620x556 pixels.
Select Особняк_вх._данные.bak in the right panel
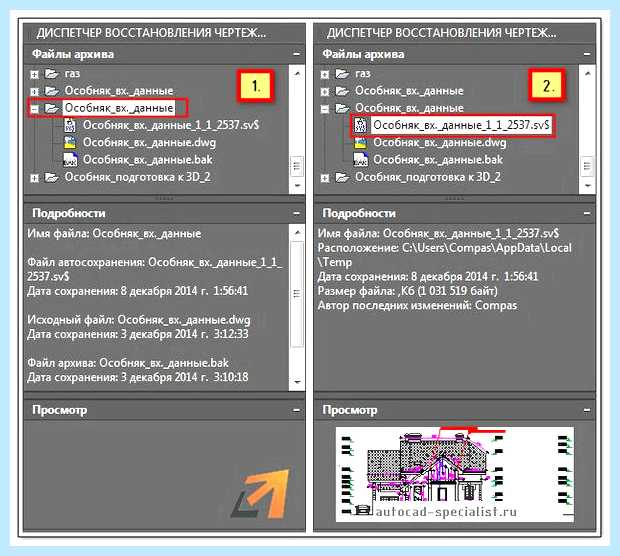(438, 160)
